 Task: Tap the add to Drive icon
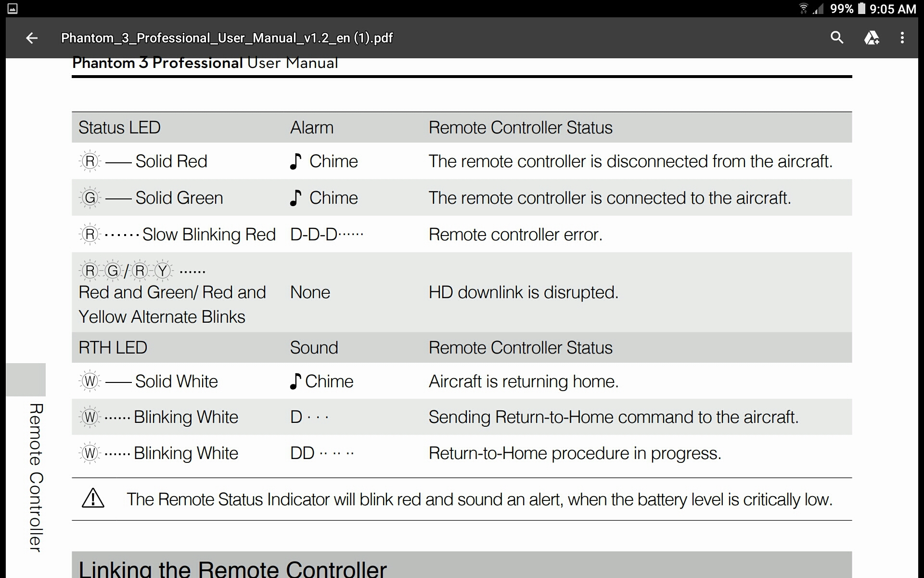pyautogui.click(x=872, y=38)
